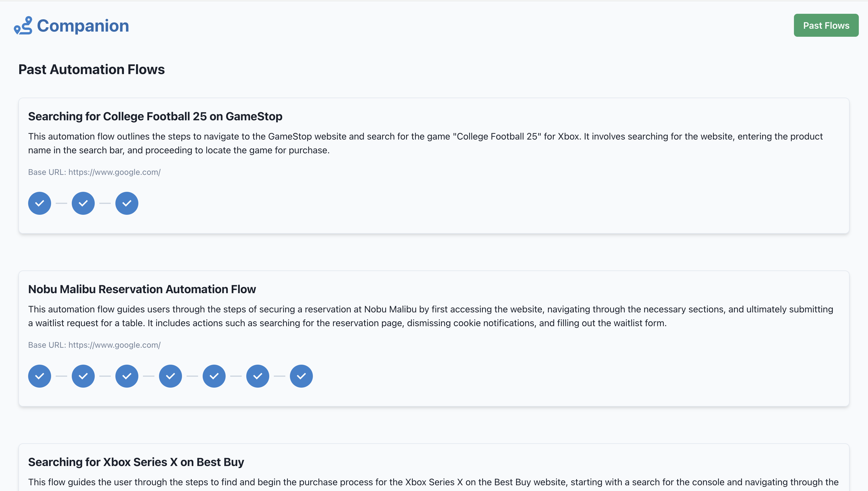Click the GameStop flow description paragraph

tap(425, 143)
